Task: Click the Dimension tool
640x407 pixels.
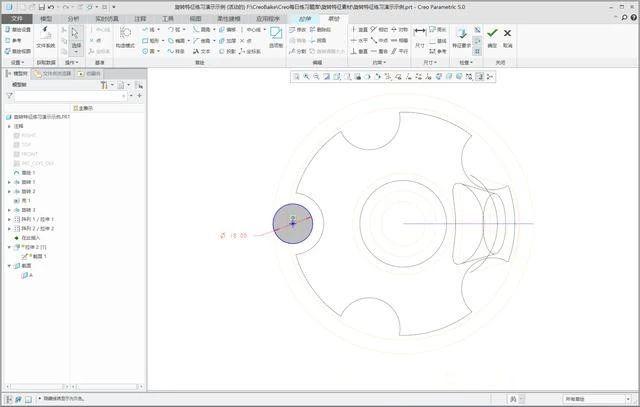Action: point(420,38)
